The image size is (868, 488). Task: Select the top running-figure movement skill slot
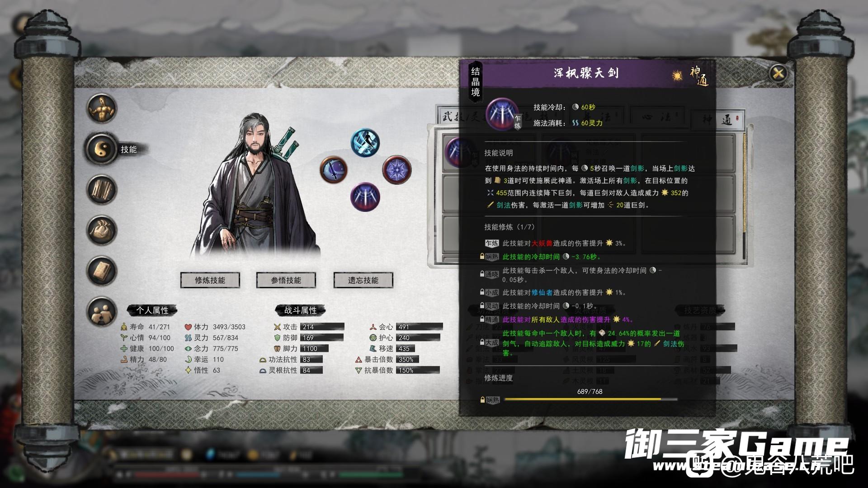(365, 142)
